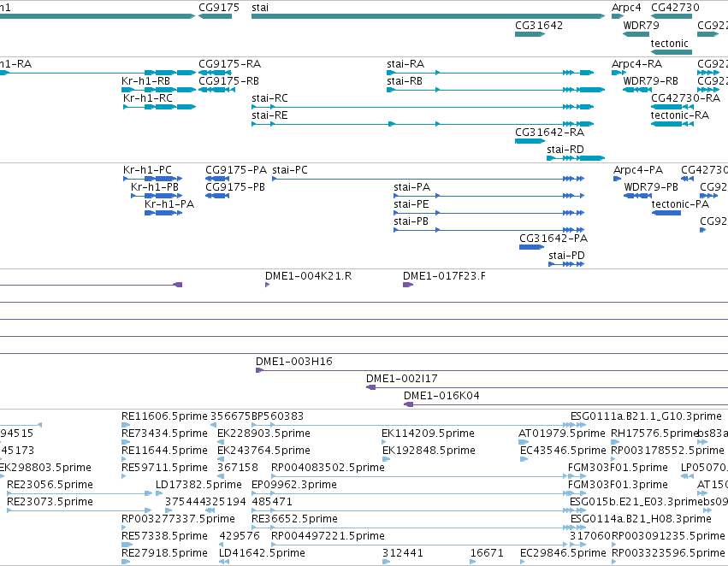Image resolution: width=728 pixels, height=566 pixels.
Task: Select transcript CG9175-RB
Action: [216, 90]
